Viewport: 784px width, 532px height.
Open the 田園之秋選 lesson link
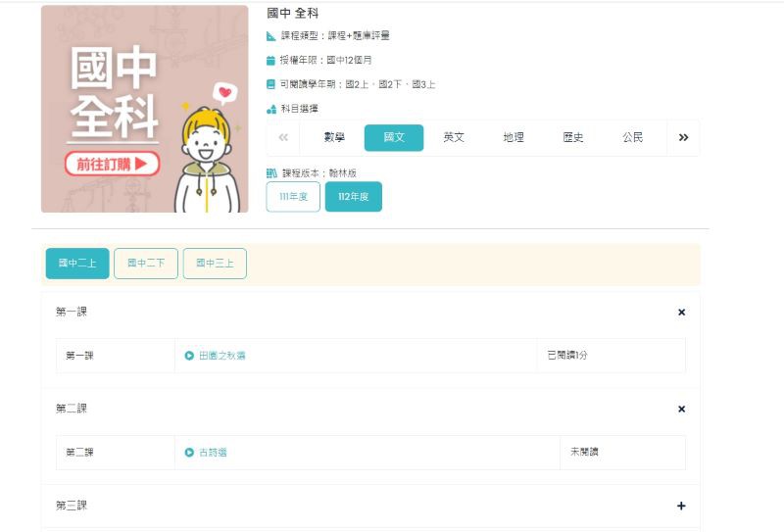coord(221,356)
